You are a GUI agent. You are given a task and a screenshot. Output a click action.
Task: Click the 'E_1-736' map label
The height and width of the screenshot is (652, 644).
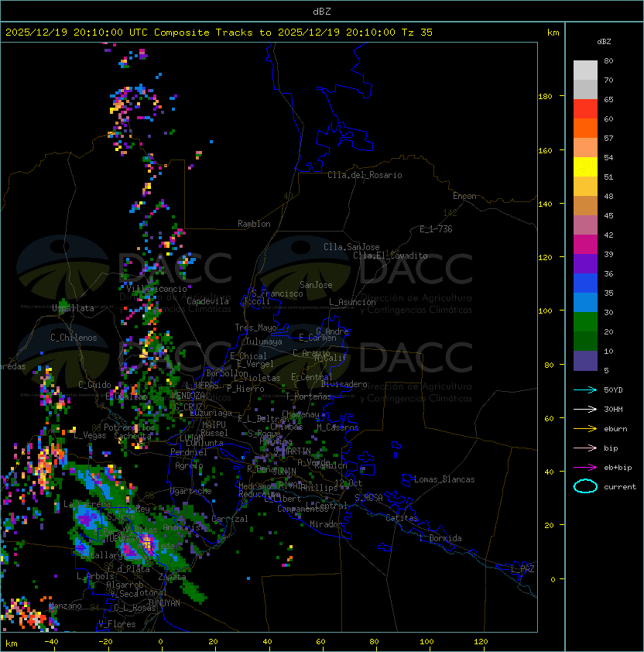click(436, 229)
